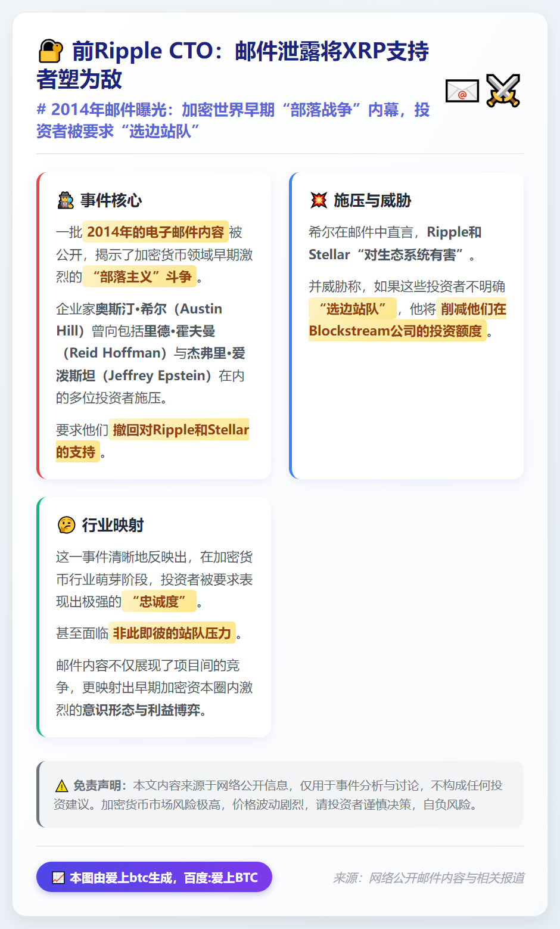This screenshot has width=560, height=929.
Task: Click the main title 前Ripple CTO headline
Action: point(233,65)
